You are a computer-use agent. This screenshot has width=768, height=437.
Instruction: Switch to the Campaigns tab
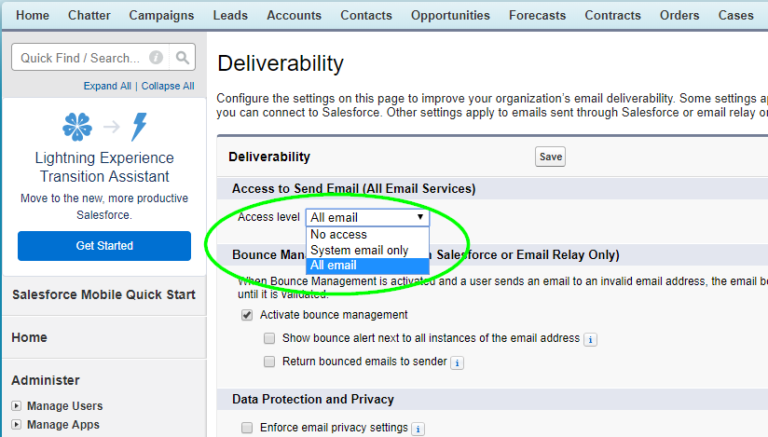click(x=162, y=15)
